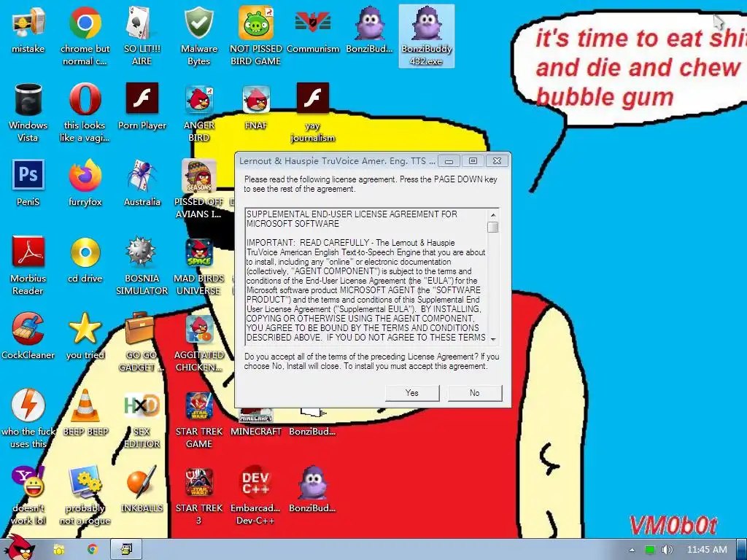Viewport: 747px width, 560px height.
Task: Open the Photoshop 'PeniS' icon
Action: click(28, 183)
